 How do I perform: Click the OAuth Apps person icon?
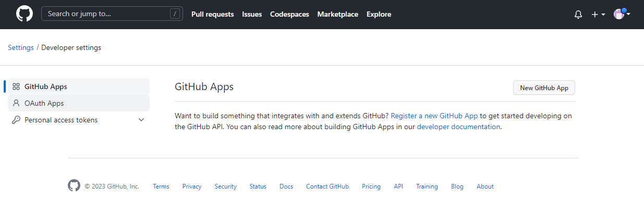click(x=16, y=103)
